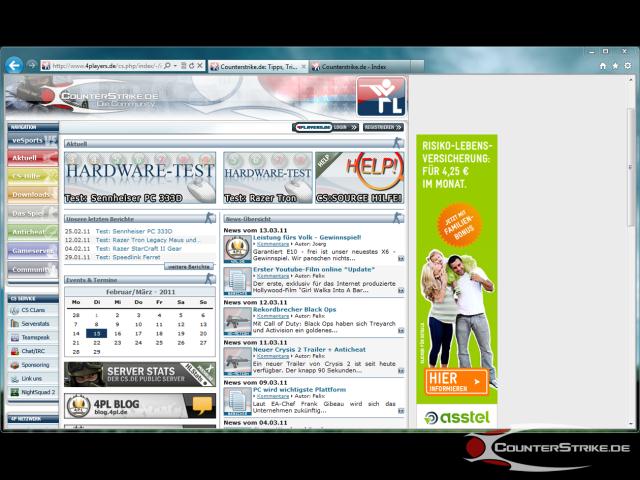Click the refresh icon in address bar
The image size is (640, 480).
[190, 66]
